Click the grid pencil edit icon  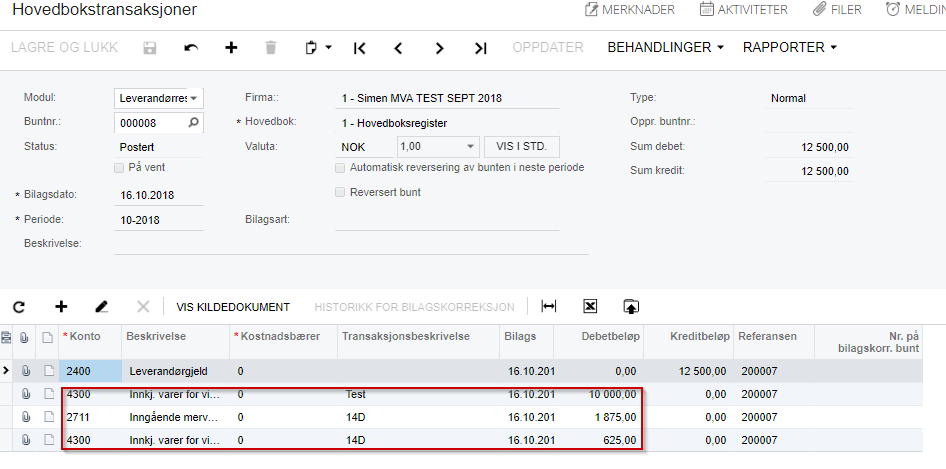[101, 307]
